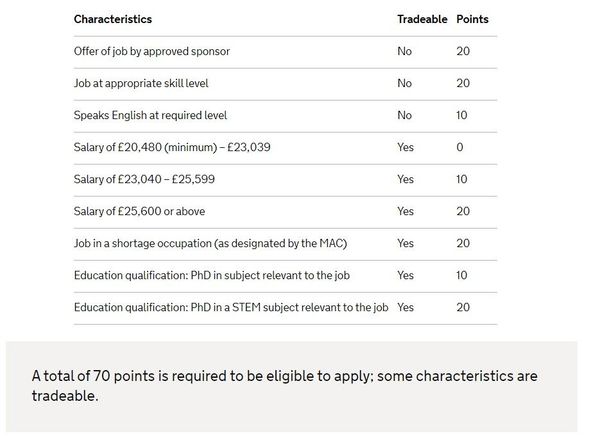Click the shortage occupation (MAC) row
Screen dimensions: 600x445
[x=285, y=245]
